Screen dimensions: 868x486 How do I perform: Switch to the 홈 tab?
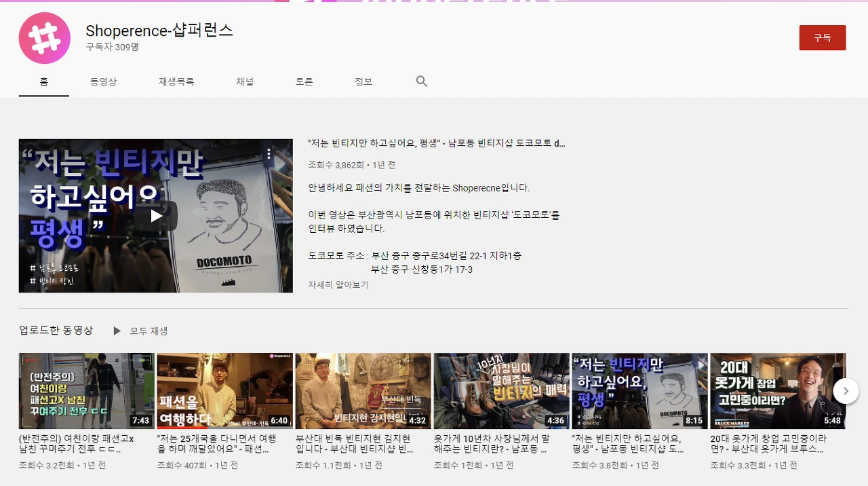point(44,81)
